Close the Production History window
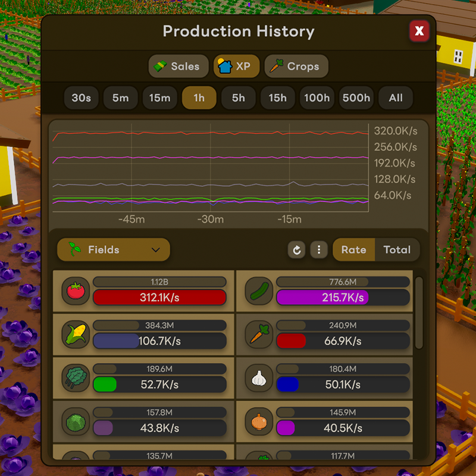This screenshot has height=476, width=476. pos(419,31)
